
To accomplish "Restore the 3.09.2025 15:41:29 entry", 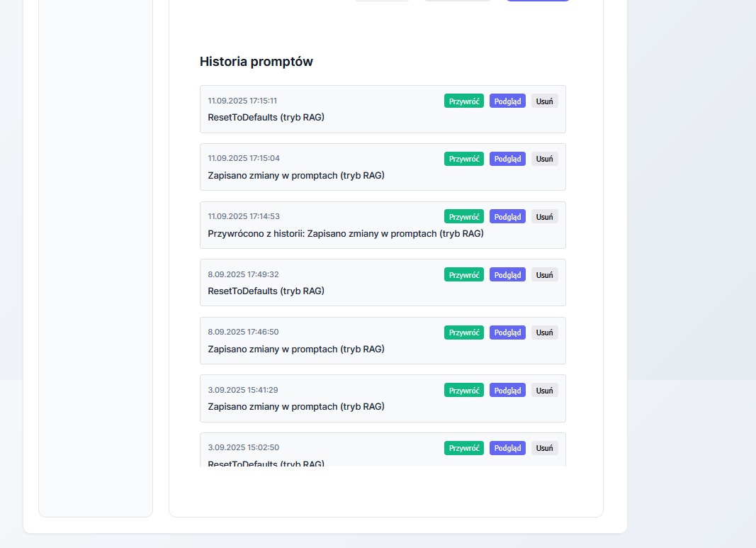I will tap(464, 390).
